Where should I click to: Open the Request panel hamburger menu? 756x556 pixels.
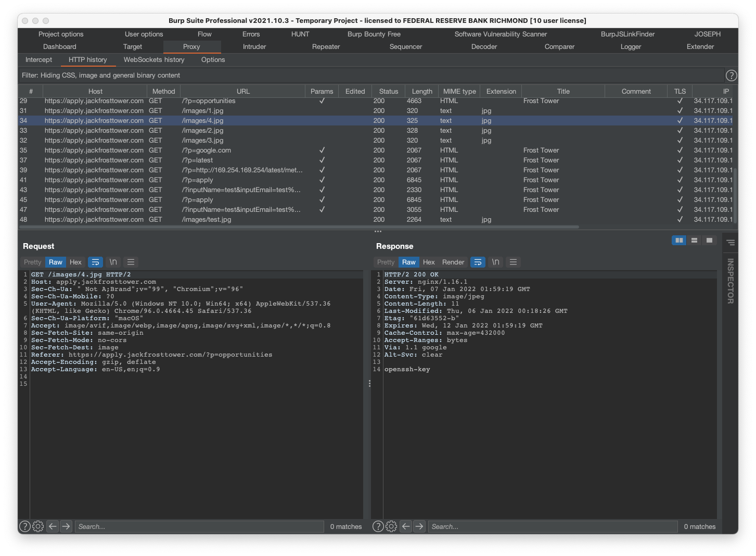click(131, 262)
